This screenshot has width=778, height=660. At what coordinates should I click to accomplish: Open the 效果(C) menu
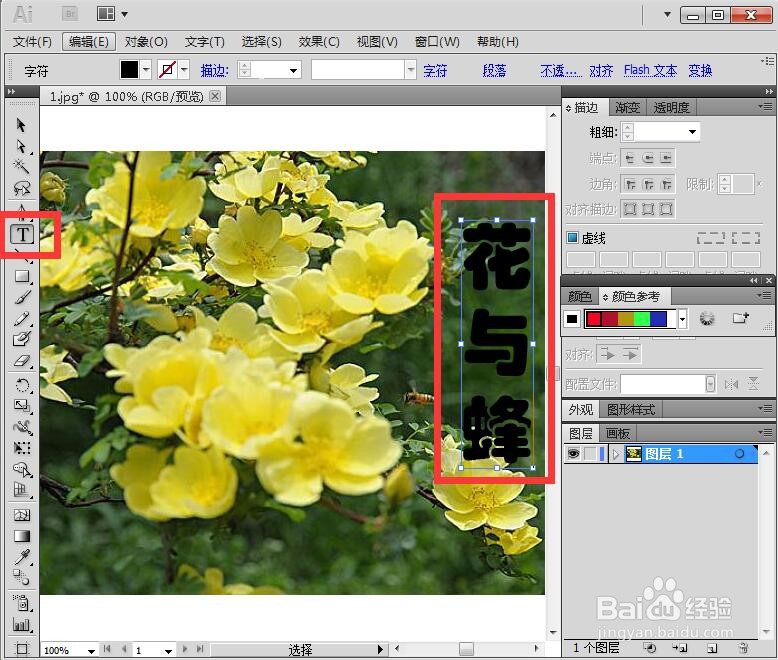click(319, 42)
